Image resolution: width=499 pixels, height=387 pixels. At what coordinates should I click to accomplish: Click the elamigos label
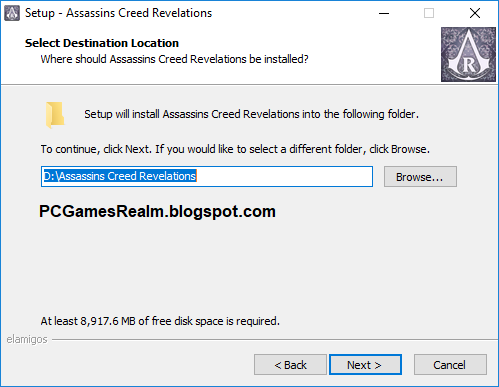[x=27, y=339]
